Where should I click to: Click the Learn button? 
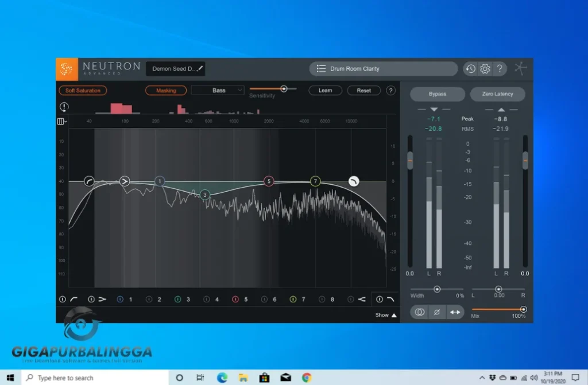[x=325, y=90]
